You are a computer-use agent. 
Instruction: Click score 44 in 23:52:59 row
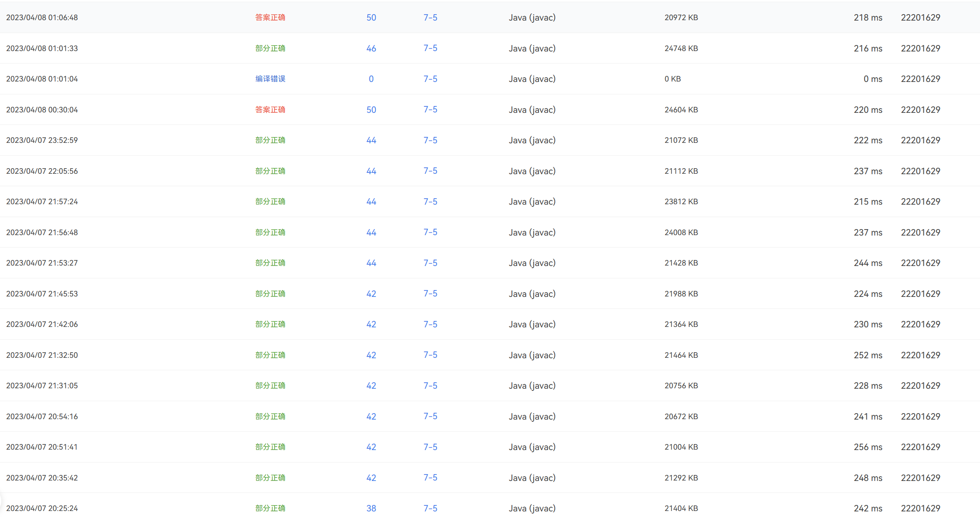coord(371,140)
